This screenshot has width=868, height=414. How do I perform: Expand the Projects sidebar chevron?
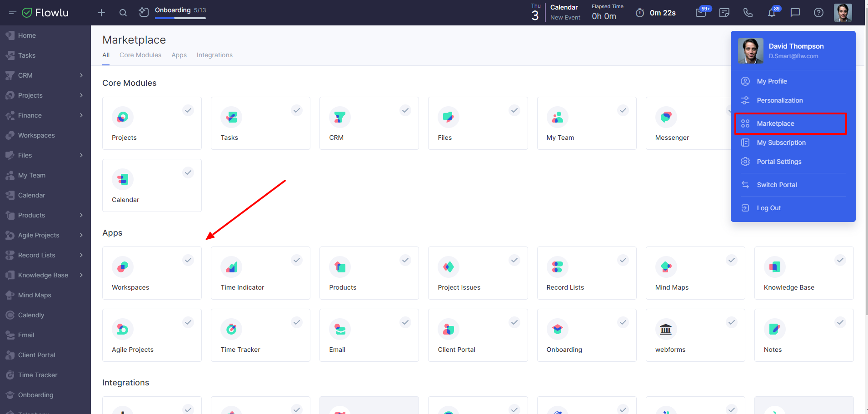(x=81, y=95)
